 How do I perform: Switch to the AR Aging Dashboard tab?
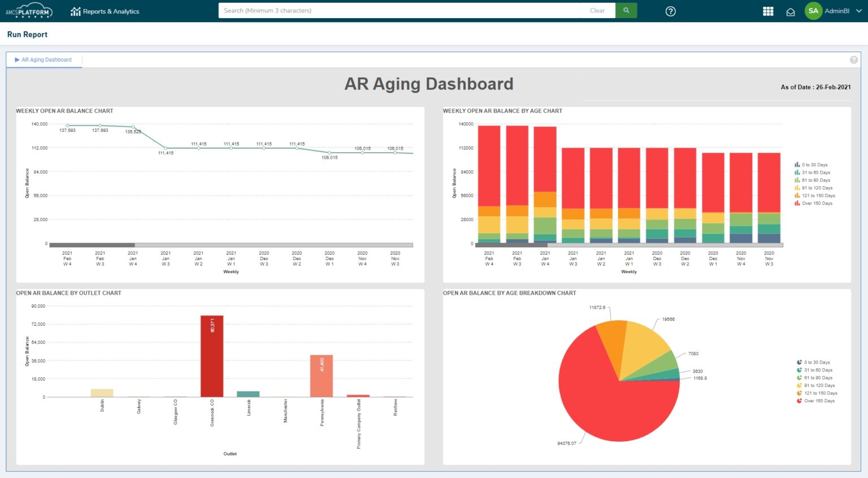46,59
